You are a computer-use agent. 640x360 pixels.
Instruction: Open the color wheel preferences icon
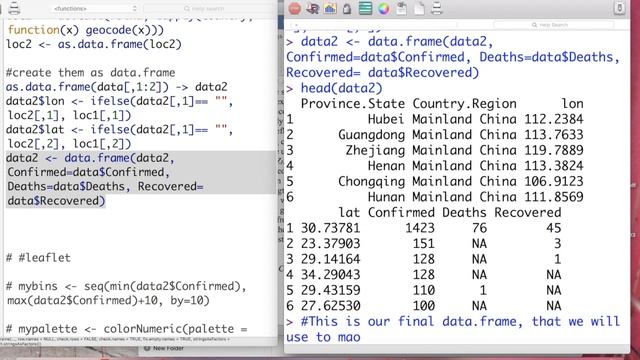(x=383, y=9)
